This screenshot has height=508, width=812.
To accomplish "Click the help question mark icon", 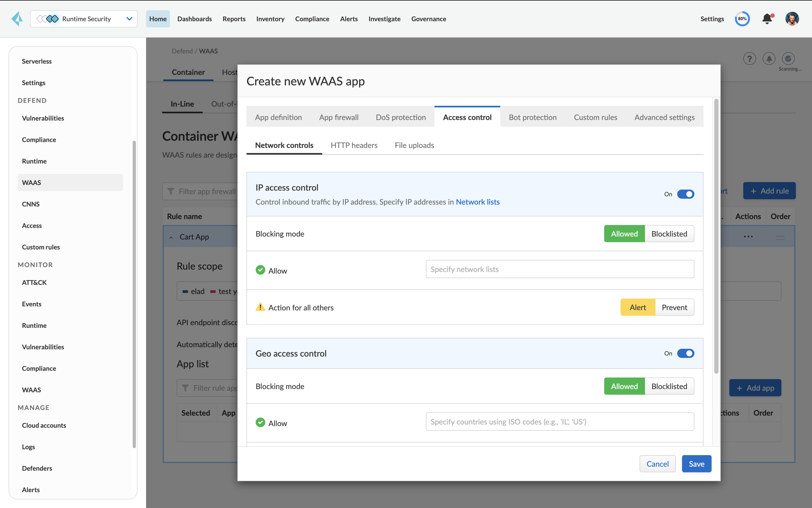I will pyautogui.click(x=749, y=59).
